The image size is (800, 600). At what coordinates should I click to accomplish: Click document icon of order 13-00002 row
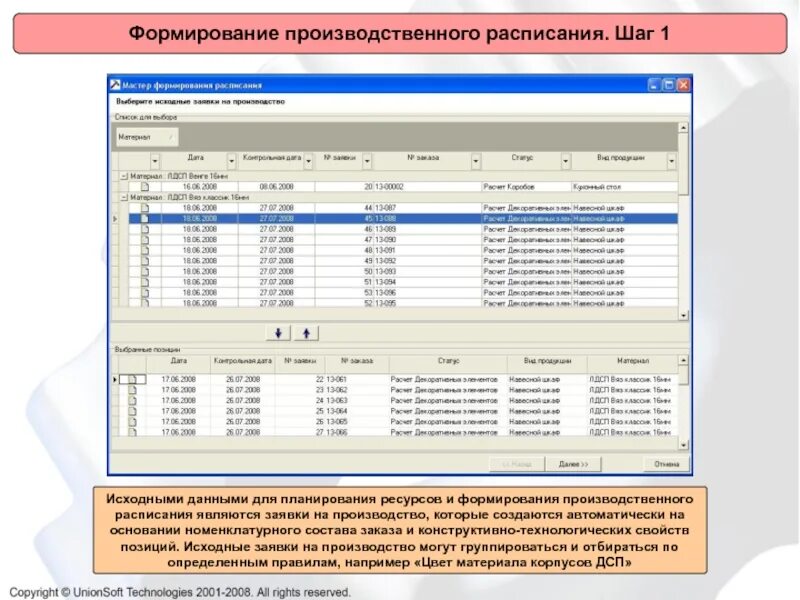[x=144, y=187]
